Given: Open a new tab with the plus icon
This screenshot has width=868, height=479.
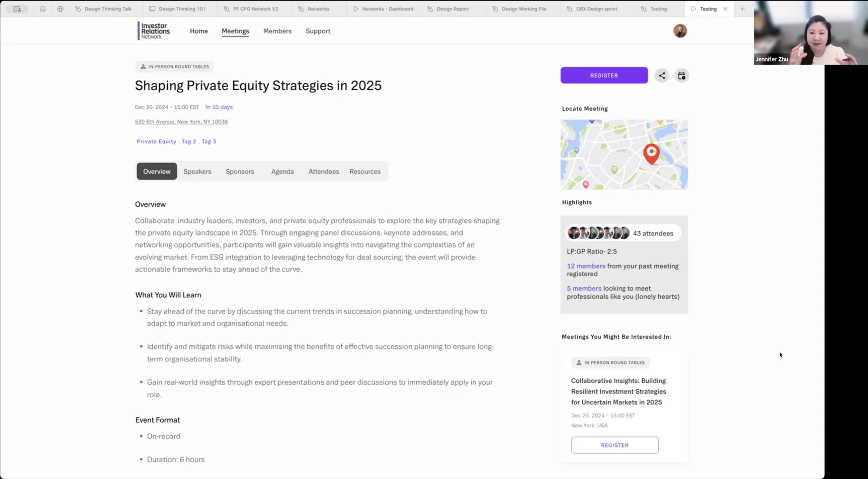Looking at the screenshot, I should point(742,9).
